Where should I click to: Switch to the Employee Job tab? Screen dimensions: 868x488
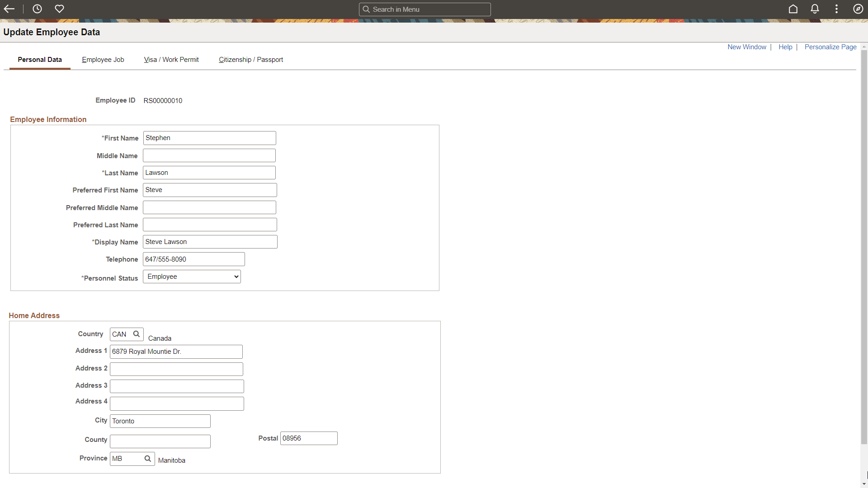(x=103, y=59)
